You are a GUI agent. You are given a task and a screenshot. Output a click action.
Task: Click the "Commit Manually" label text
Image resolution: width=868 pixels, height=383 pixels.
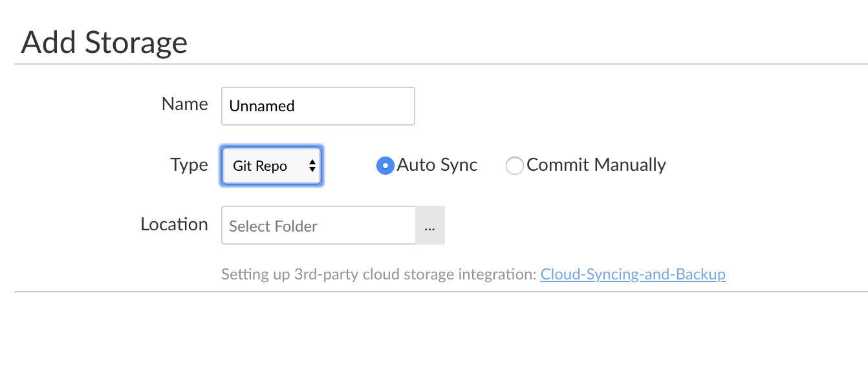point(596,165)
